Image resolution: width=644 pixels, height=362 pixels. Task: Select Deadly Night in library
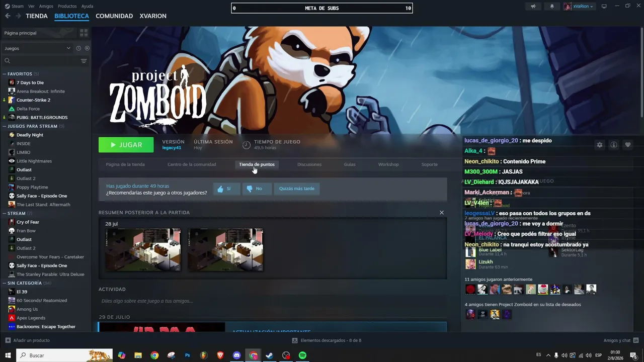point(30,135)
